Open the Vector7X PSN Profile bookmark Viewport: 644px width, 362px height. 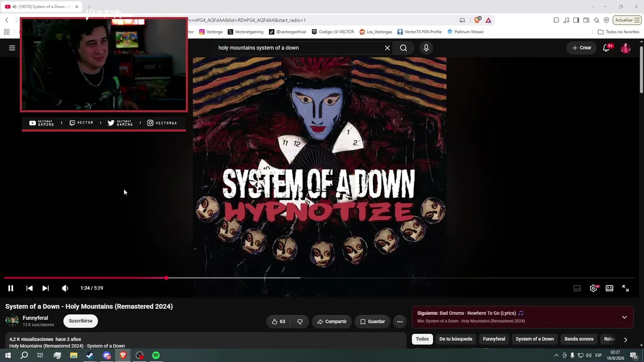pyautogui.click(x=420, y=32)
